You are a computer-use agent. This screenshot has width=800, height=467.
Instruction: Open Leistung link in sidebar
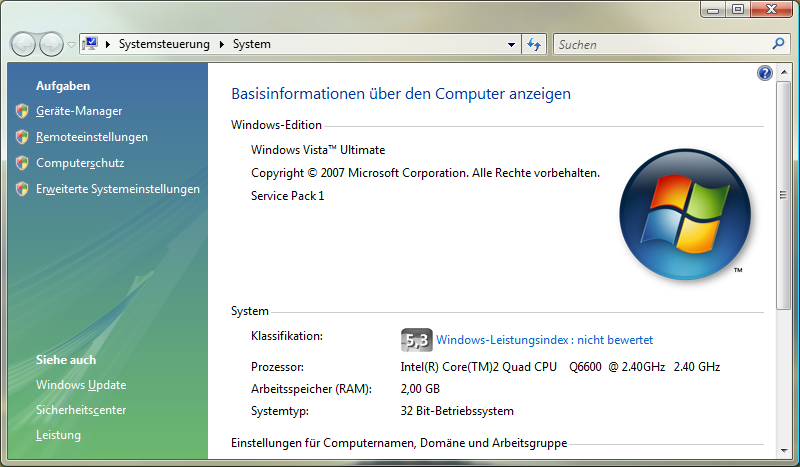[58, 435]
